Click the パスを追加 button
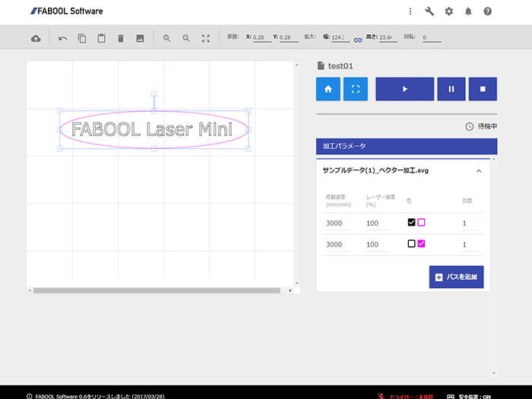Image resolution: width=532 pixels, height=399 pixels. click(x=456, y=277)
